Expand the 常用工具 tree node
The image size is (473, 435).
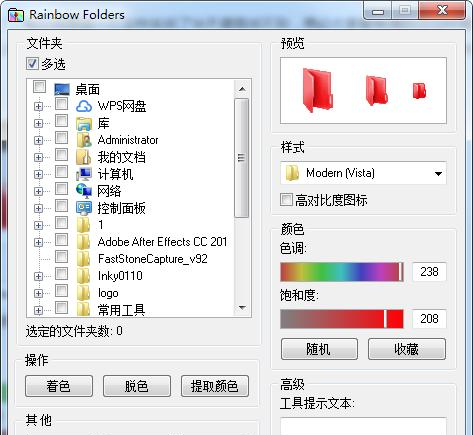click(38, 310)
